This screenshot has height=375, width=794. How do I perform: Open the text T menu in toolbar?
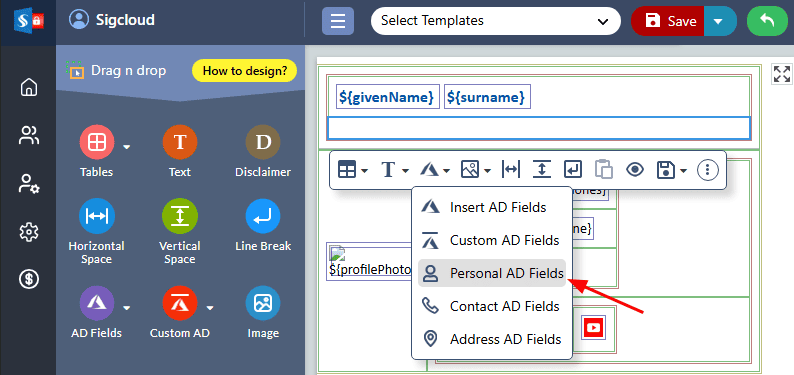394,170
